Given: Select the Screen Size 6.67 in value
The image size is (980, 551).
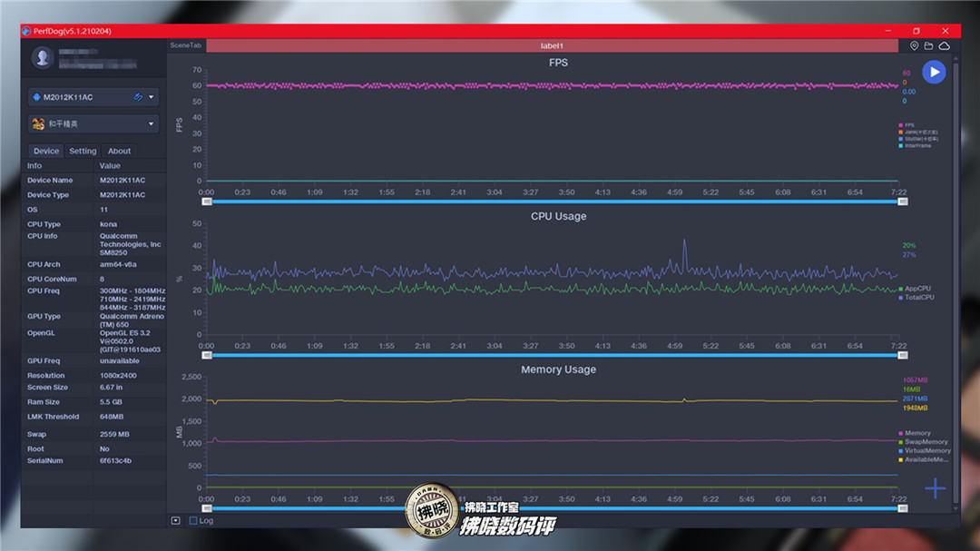Looking at the screenshot, I should [112, 387].
